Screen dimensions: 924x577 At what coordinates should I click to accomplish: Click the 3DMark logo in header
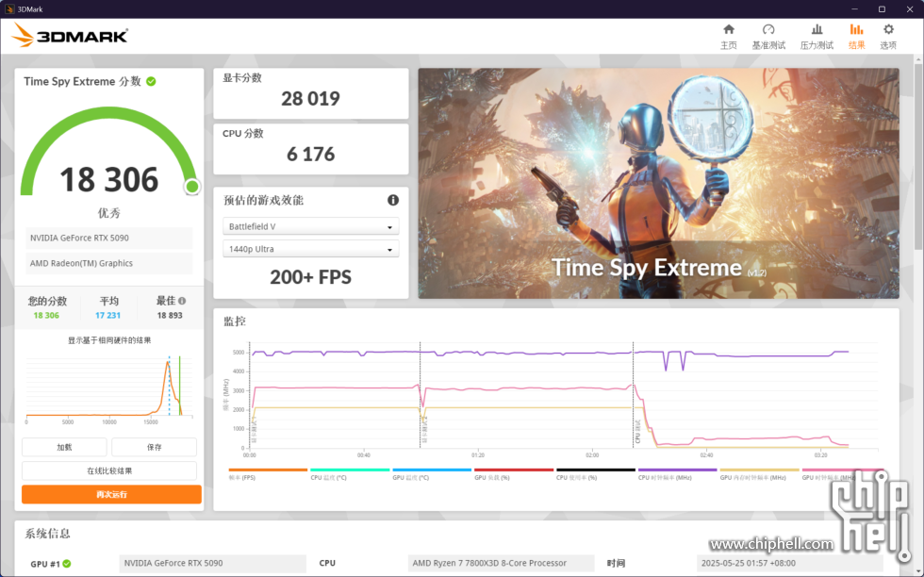tap(70, 36)
